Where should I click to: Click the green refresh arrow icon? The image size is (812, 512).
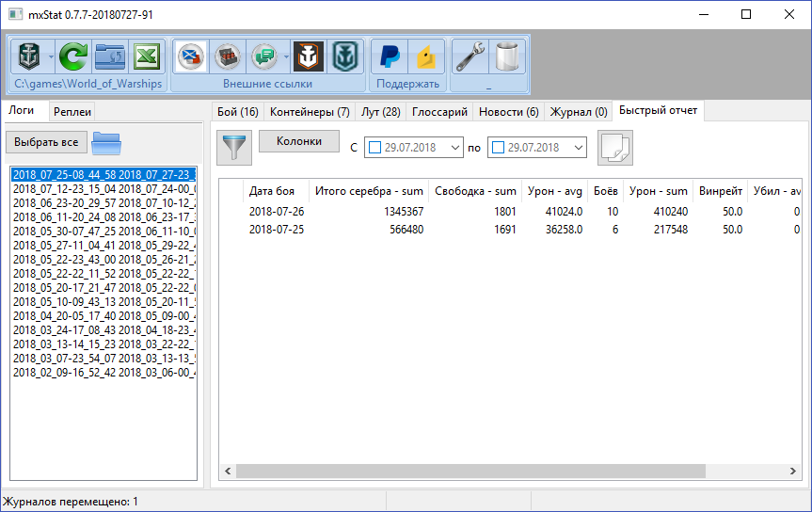coord(73,56)
